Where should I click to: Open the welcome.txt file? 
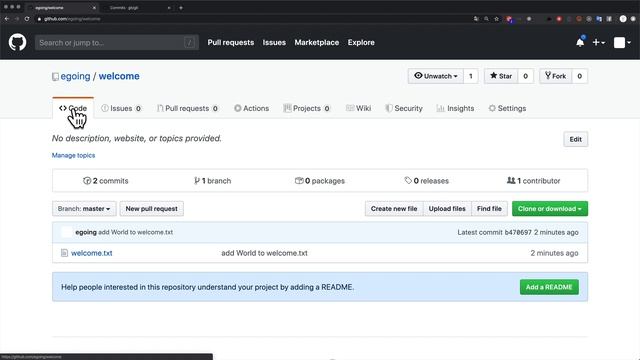click(91, 253)
